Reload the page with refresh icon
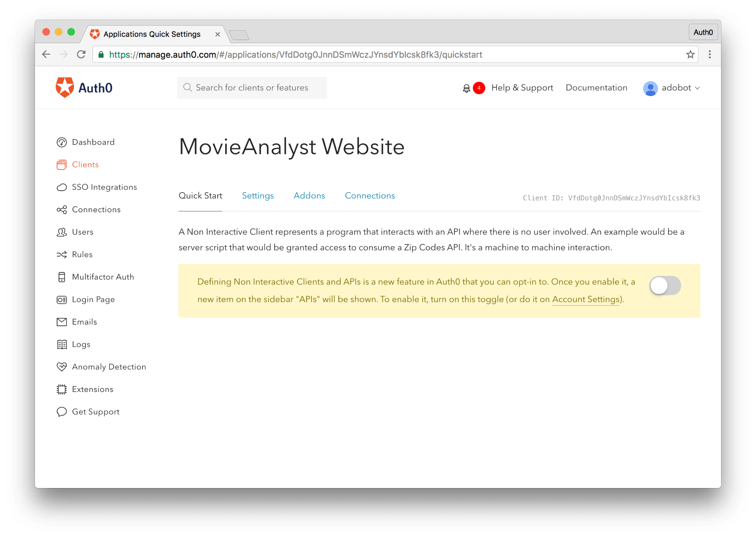756x538 pixels. tap(81, 54)
